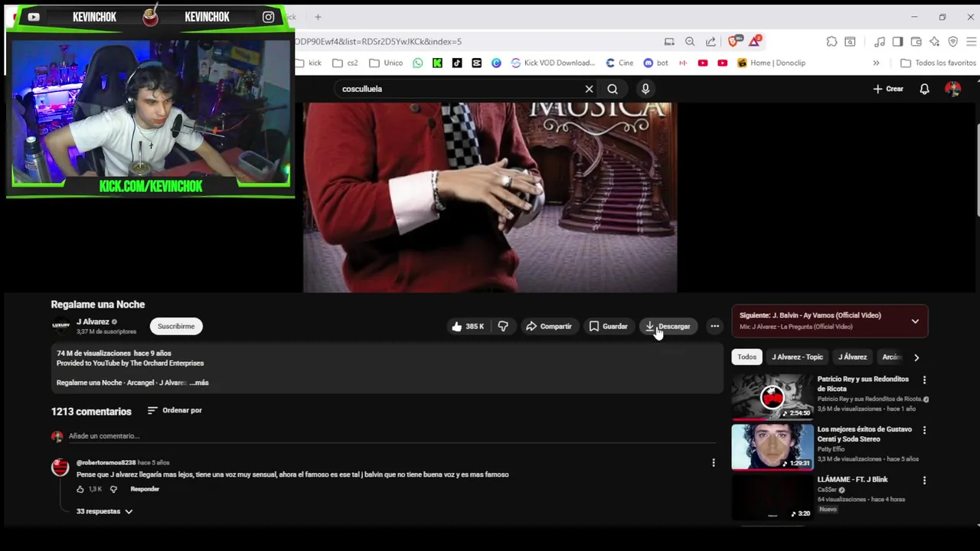Screen dimensions: 980x551
Task: Open the Crear menu
Action: [x=888, y=89]
